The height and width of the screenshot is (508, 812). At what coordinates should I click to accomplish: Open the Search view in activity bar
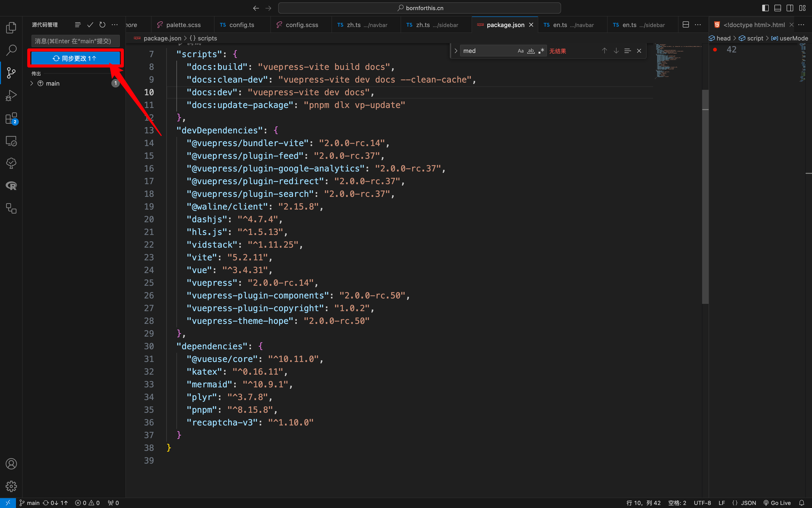point(11,50)
